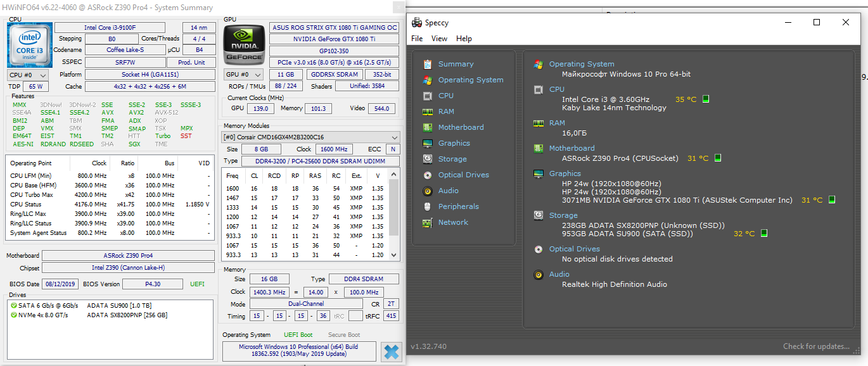
Task: Click the Check for updates link
Action: point(816,346)
